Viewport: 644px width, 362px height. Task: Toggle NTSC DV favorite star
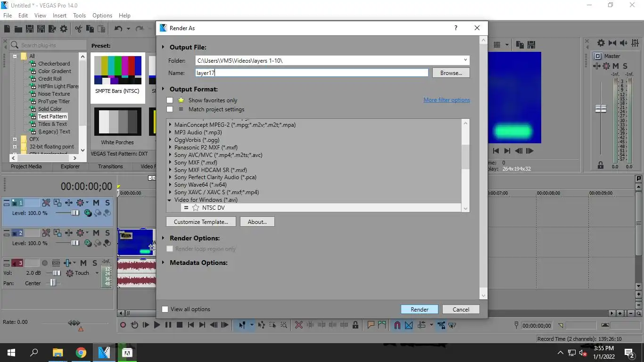196,208
